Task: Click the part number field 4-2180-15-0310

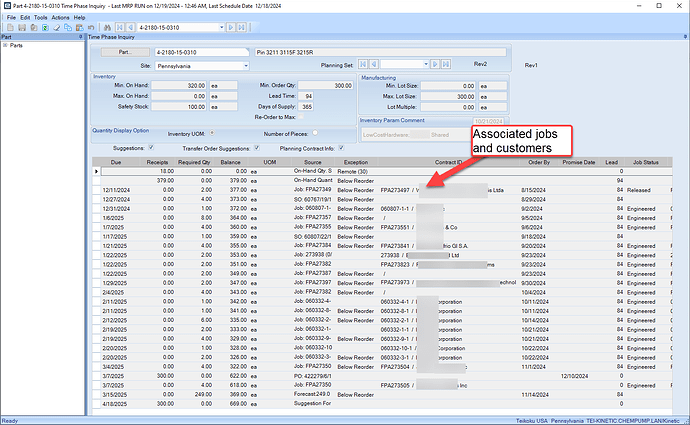Action: [x=202, y=52]
